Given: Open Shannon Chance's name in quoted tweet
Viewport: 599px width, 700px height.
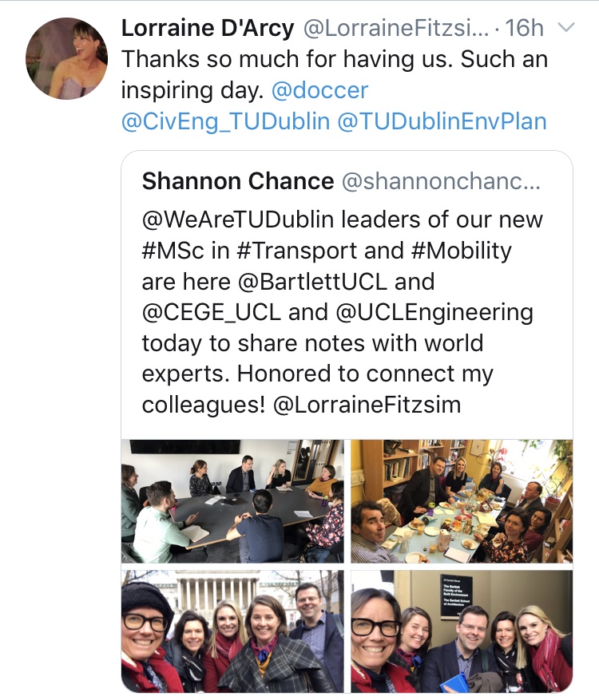Looking at the screenshot, I should [237, 181].
